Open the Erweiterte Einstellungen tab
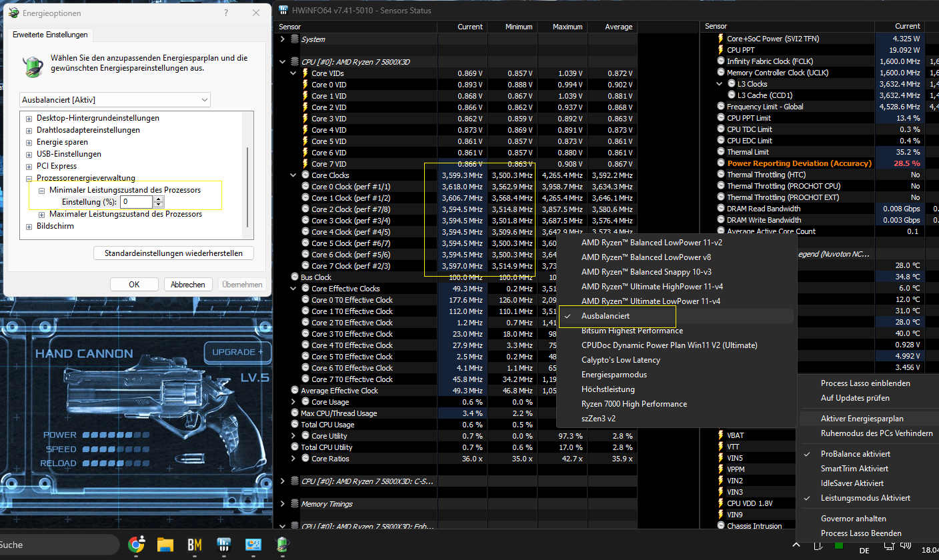Screen dimensions: 939x560 point(50,35)
